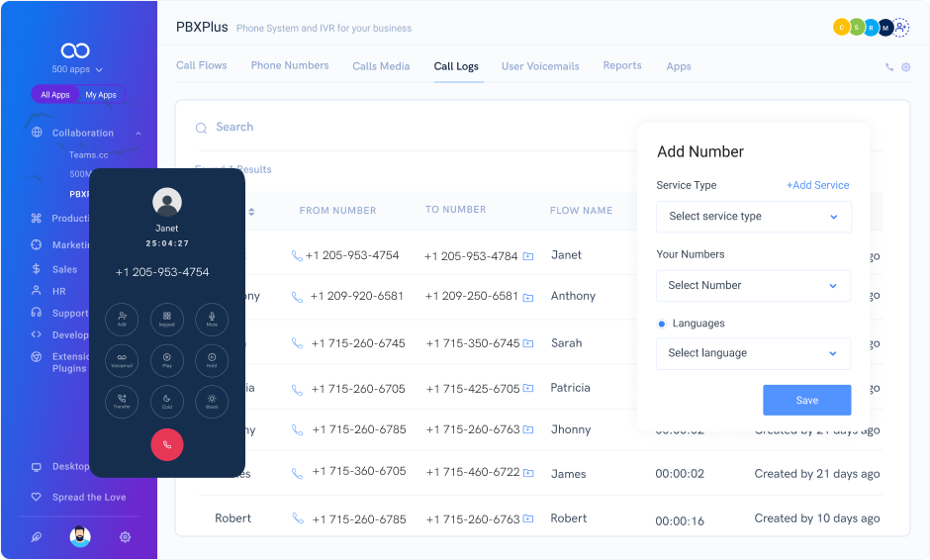
Task: Click the Add participant call icon
Action: click(122, 319)
